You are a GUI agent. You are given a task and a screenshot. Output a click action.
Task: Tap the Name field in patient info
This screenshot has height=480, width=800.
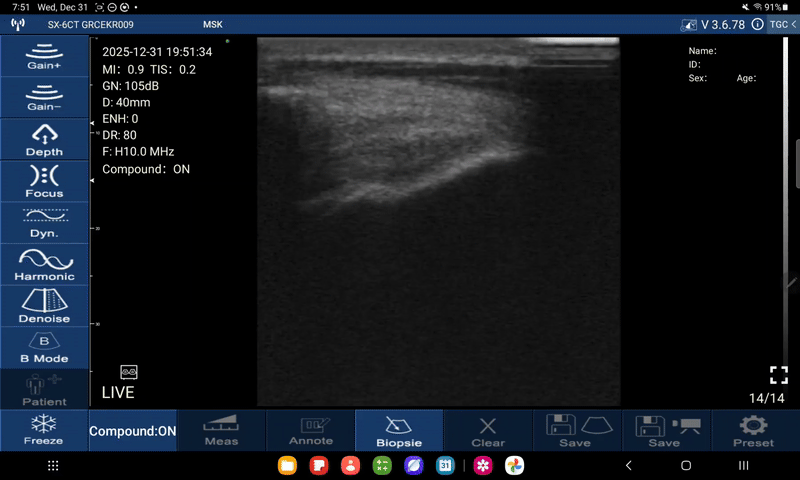click(703, 50)
